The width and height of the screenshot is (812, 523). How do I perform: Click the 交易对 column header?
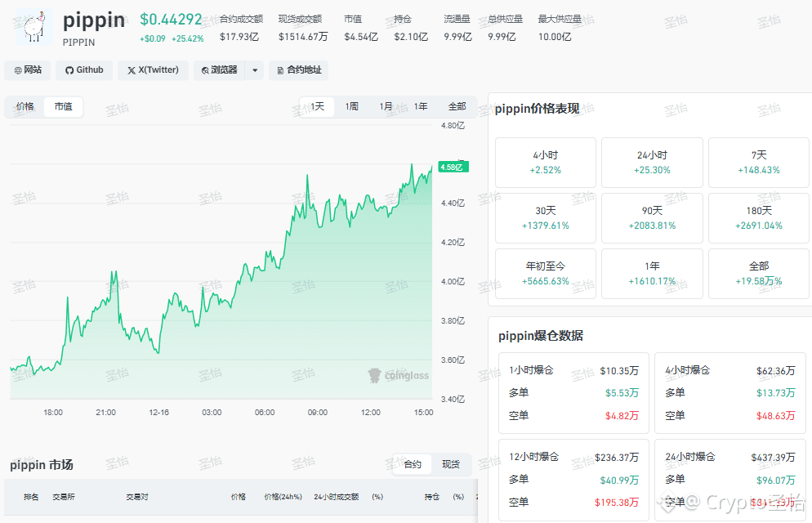(x=137, y=497)
